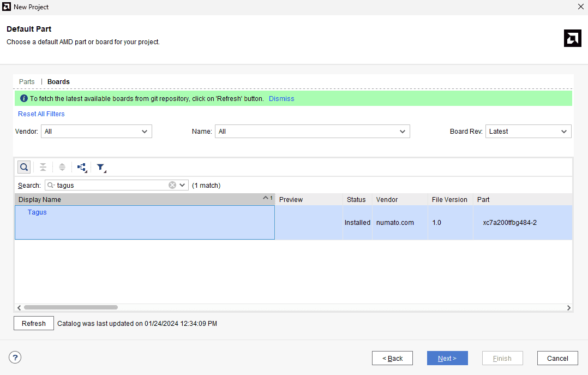Click the horizontal scrollbar thumb
This screenshot has height=375, width=588.
pos(71,307)
